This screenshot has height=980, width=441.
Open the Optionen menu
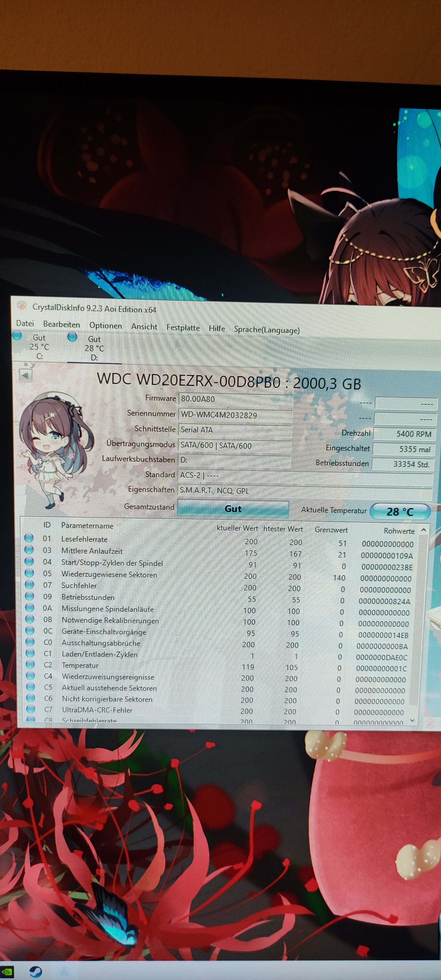pyautogui.click(x=105, y=326)
